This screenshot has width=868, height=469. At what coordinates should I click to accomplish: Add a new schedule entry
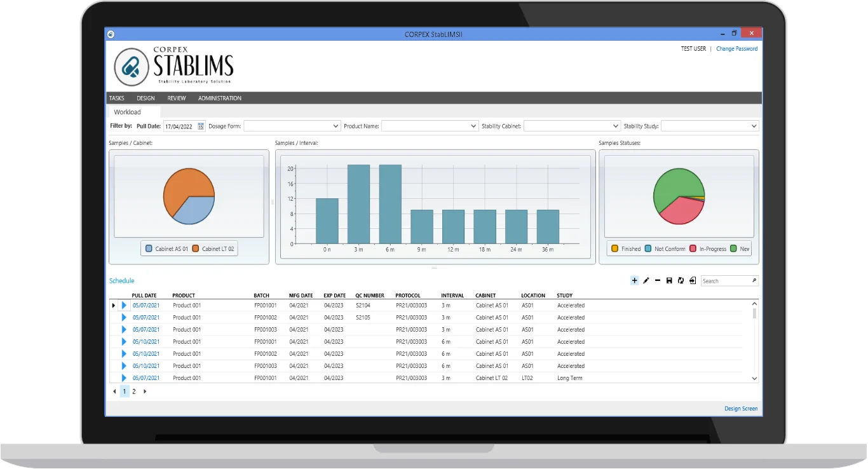click(x=635, y=280)
